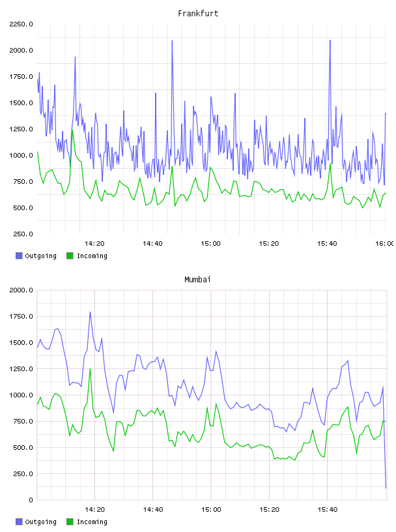Click the 250.0 y-axis label on Frankfurt chart
This screenshot has height=532, width=396.
[23, 234]
